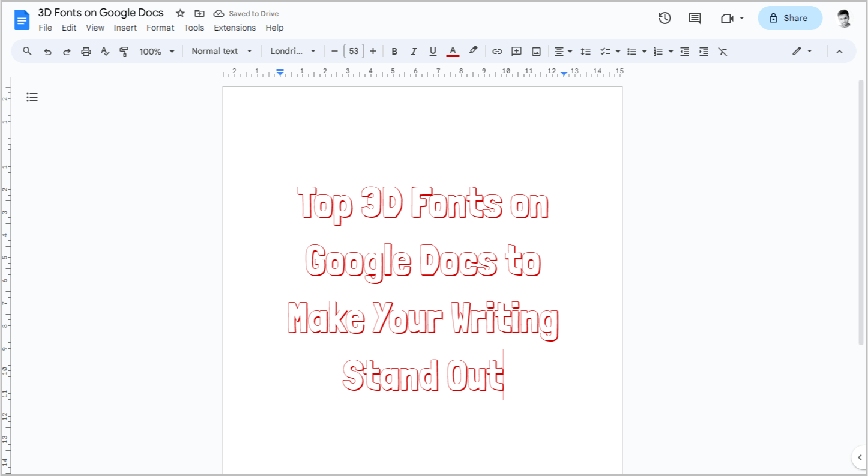
Task: Show the side panel arrow
Action: pos(860,457)
